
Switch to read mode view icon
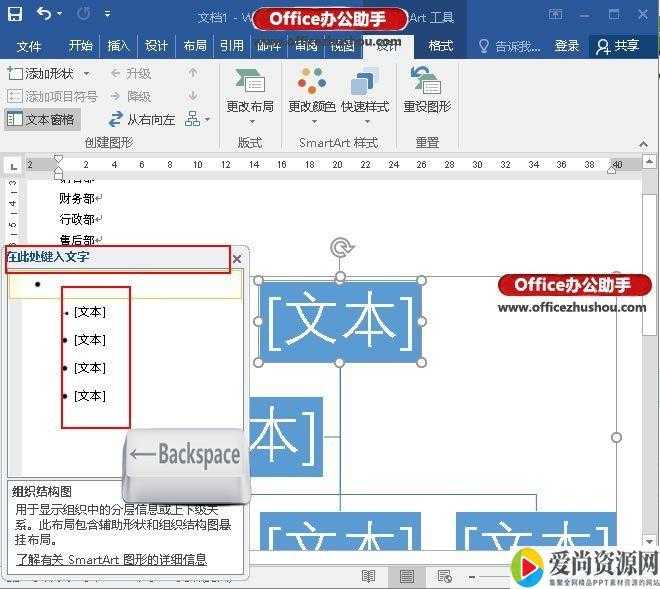click(x=369, y=577)
